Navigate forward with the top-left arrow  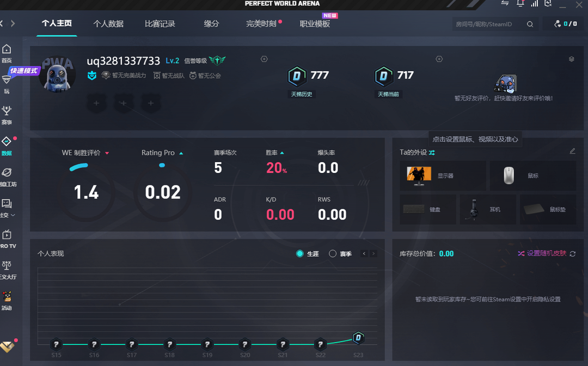(x=13, y=23)
